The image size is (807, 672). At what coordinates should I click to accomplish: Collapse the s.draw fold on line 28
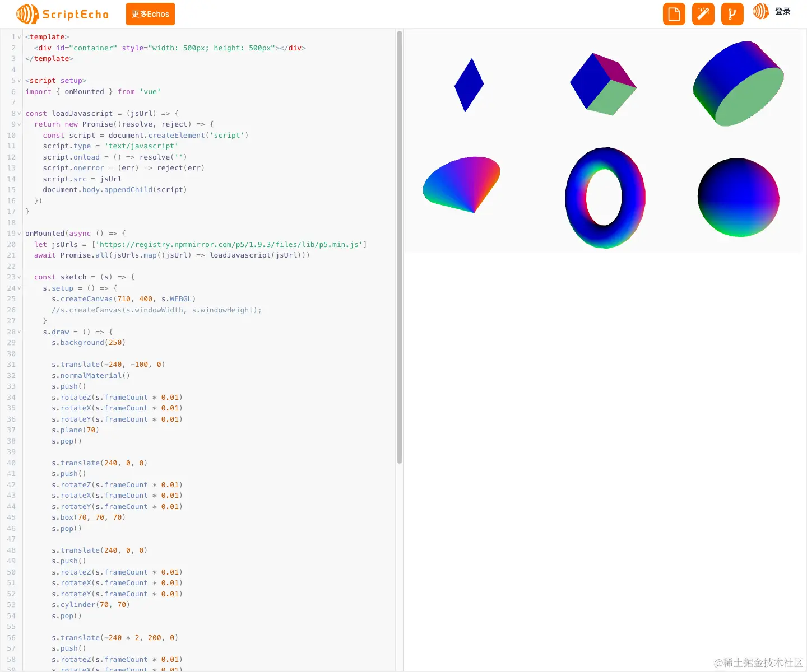[19, 332]
